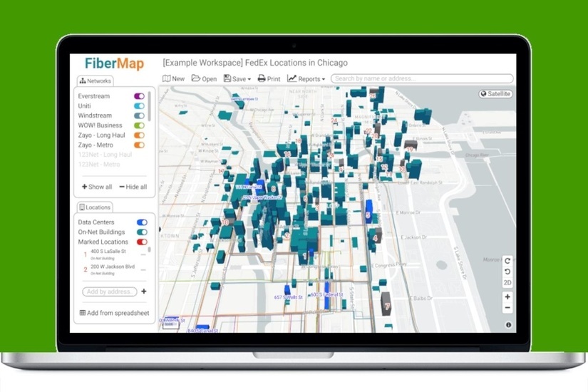Toggle Data Centers locations

(142, 222)
